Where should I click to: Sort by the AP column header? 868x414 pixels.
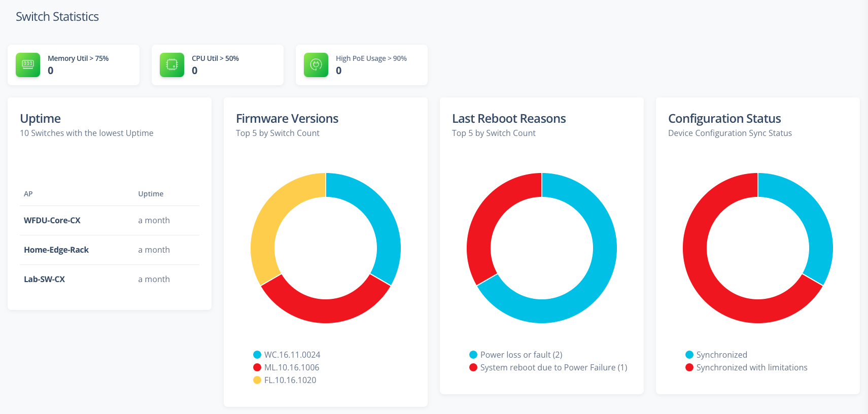point(28,194)
